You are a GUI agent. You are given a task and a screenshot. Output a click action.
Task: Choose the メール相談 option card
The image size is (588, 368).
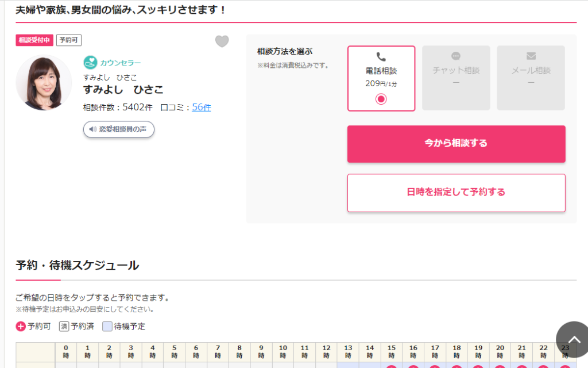531,78
